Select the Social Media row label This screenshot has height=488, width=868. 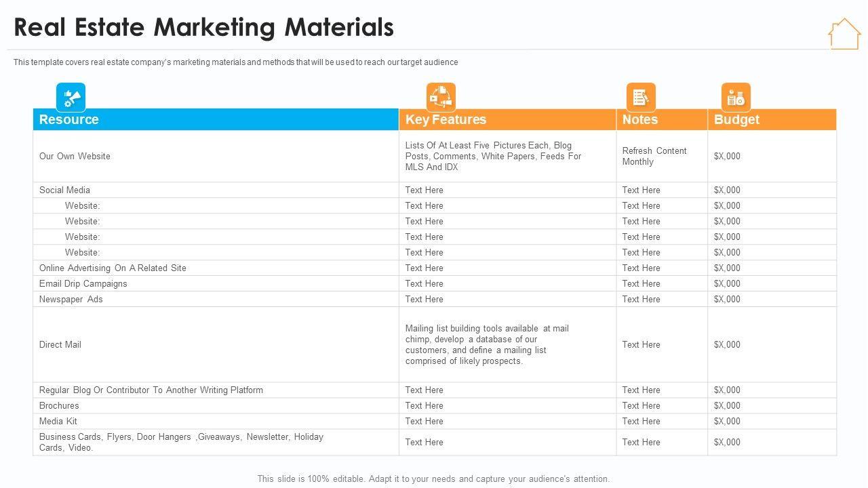[x=64, y=190]
